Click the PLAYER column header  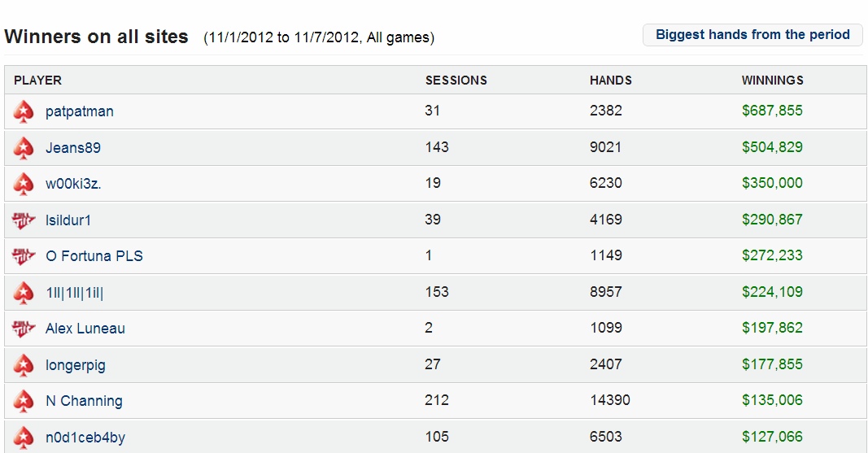point(37,81)
